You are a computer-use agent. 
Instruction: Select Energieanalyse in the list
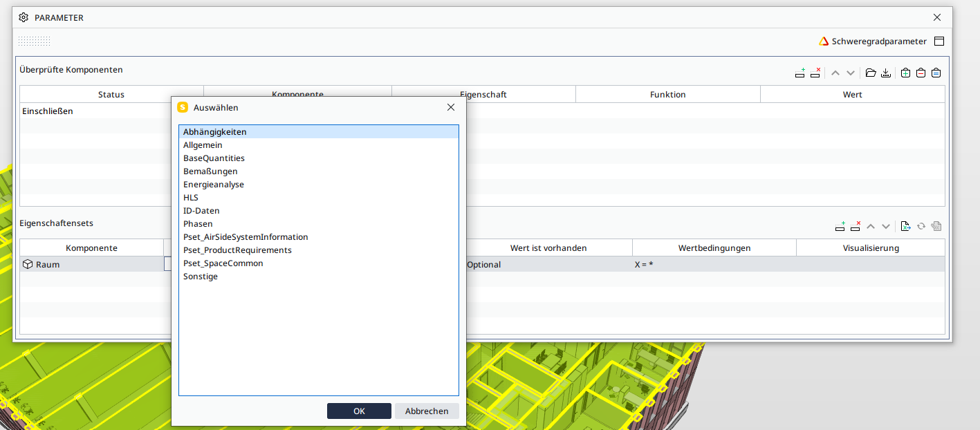pos(319,185)
